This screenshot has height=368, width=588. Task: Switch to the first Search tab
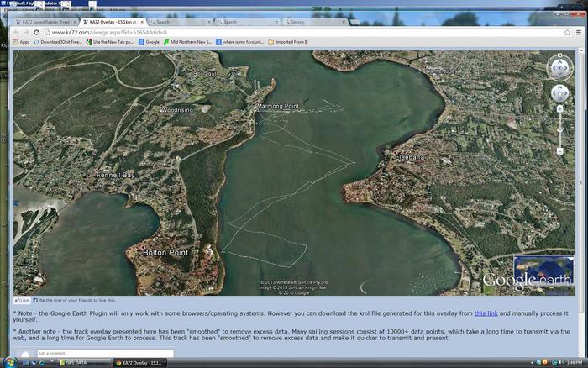(179, 22)
